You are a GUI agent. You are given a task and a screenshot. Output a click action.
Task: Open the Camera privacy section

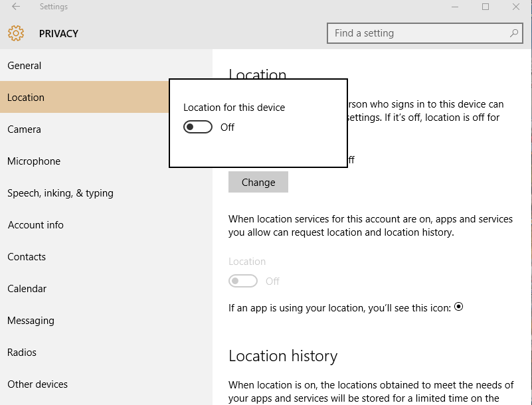pos(24,129)
